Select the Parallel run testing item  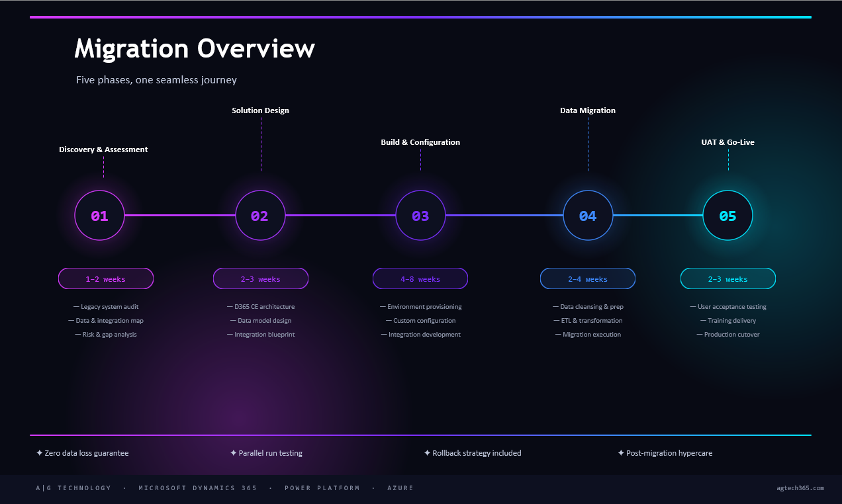point(270,453)
